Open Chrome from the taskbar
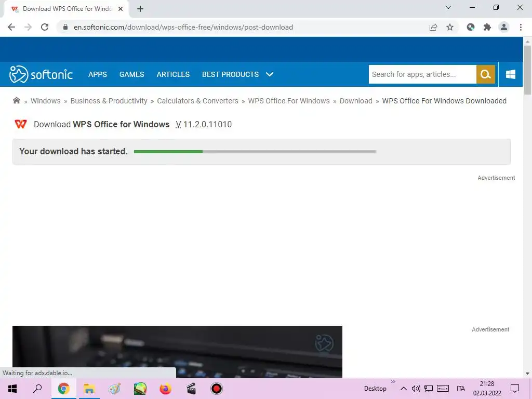This screenshot has width=532, height=399. point(63,389)
